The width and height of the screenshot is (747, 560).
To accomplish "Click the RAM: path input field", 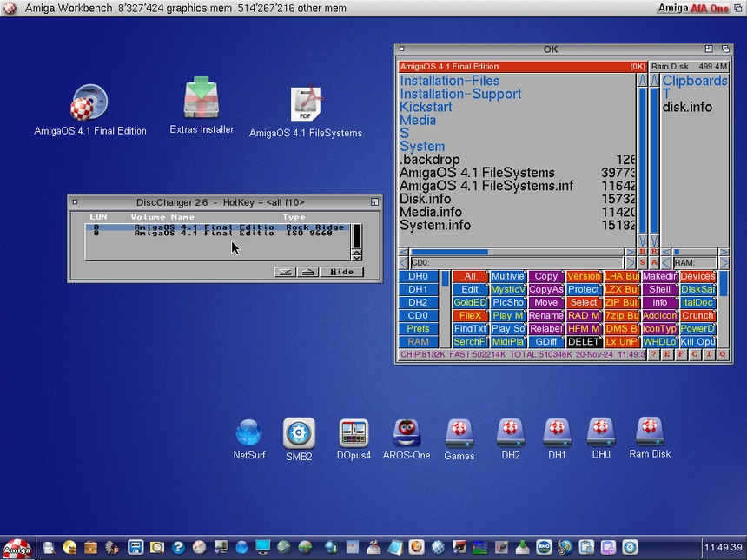I will pos(695,262).
